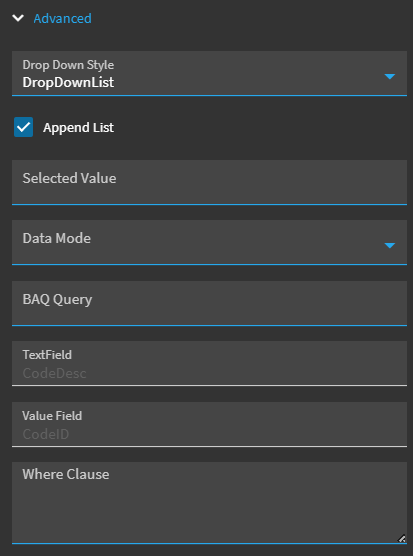The image size is (413, 556).
Task: Uncheck the Append List checkbox
Action: click(23, 127)
